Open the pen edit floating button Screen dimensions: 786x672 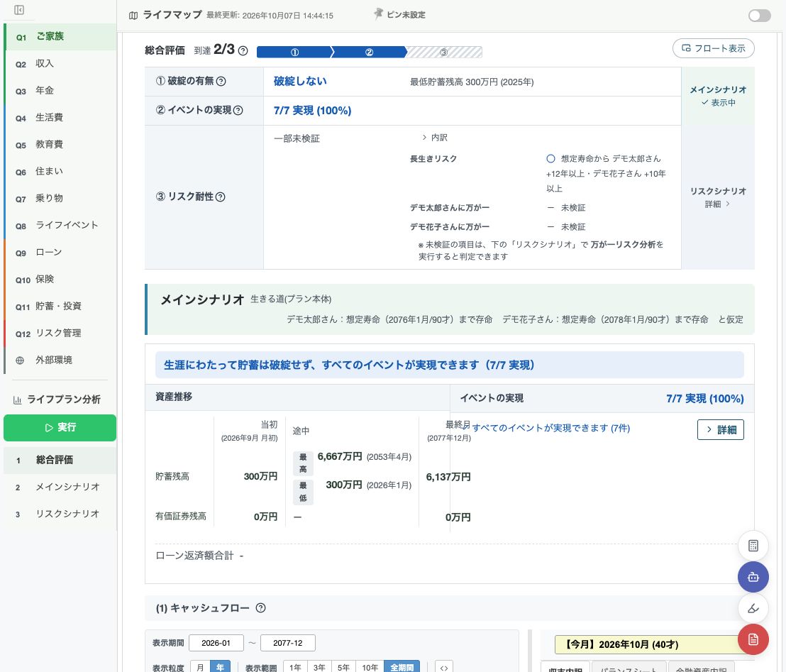point(753,609)
